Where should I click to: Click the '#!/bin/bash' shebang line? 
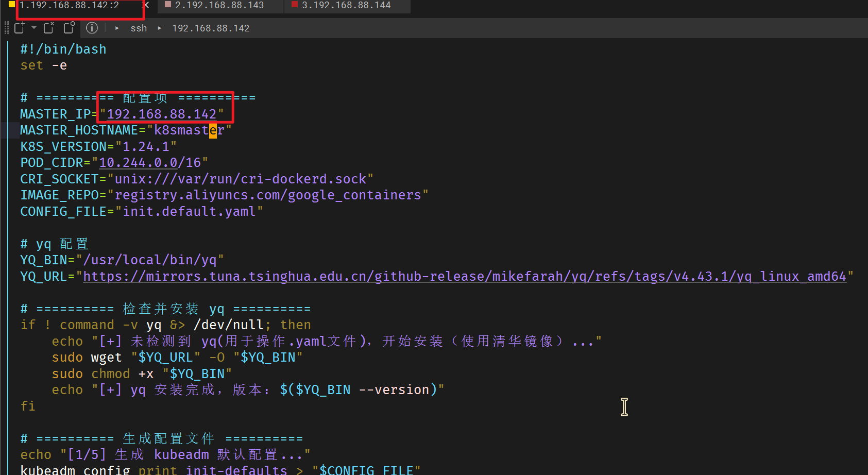(x=63, y=49)
